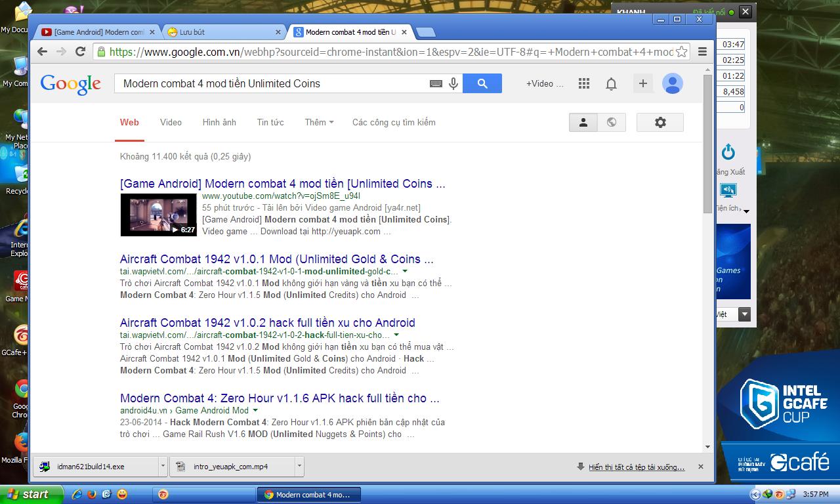Open the on-screen keyboard input tool

436,83
